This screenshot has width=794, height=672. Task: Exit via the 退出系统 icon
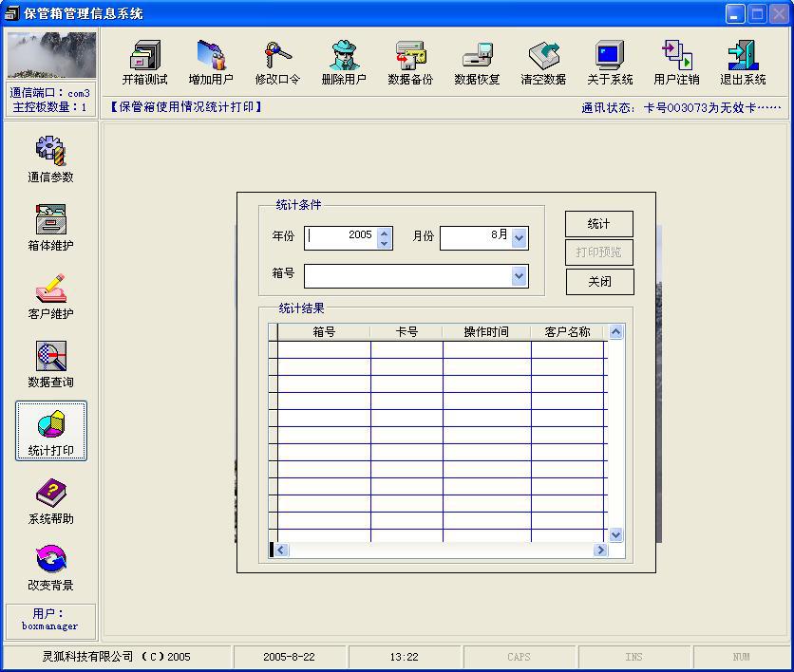pyautogui.click(x=743, y=63)
